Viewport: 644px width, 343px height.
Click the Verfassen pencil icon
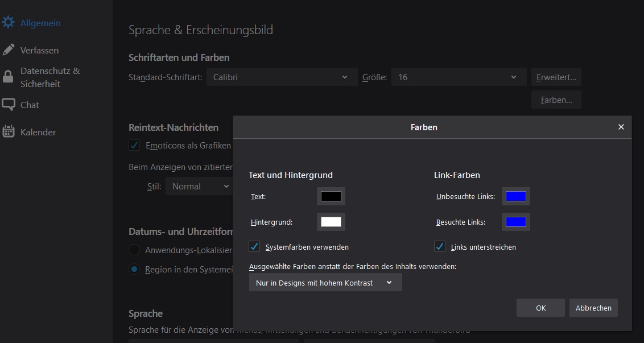[8, 50]
